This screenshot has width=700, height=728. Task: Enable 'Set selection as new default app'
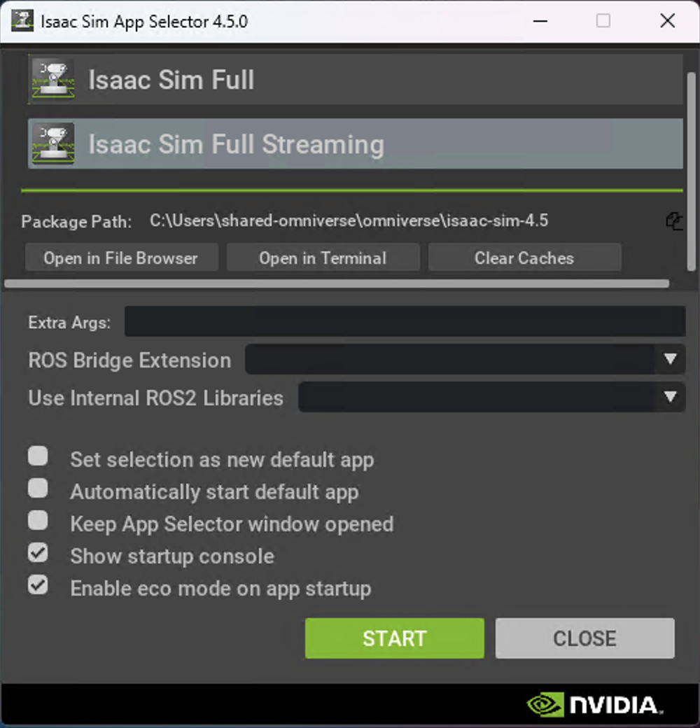38,456
